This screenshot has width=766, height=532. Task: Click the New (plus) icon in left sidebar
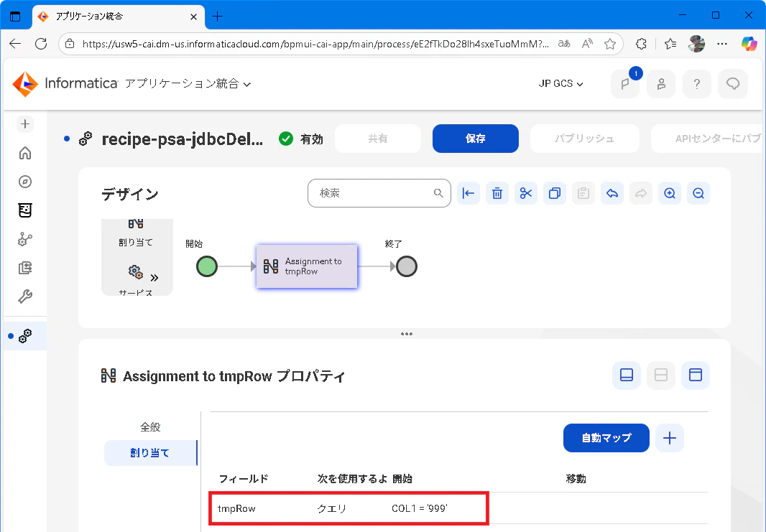pyautogui.click(x=25, y=124)
